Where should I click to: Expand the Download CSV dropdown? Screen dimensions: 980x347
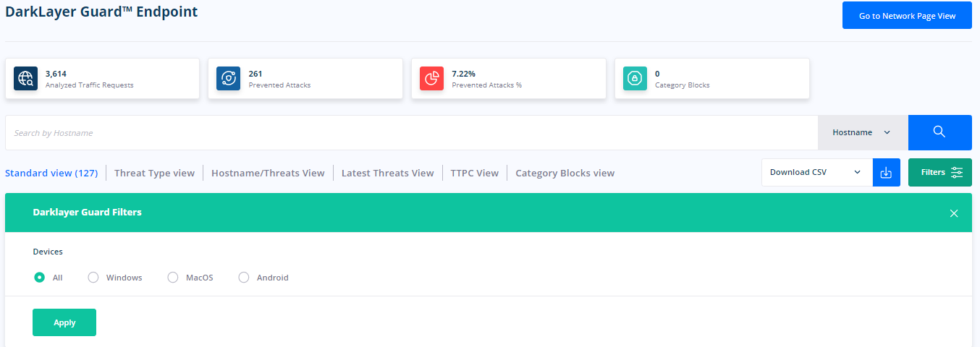817,173
